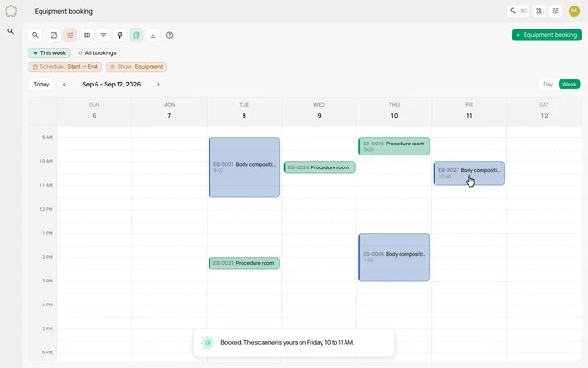Viewport: 588px width, 368px height.
Task: Click the Equipment booking page title
Action: [x=63, y=11]
